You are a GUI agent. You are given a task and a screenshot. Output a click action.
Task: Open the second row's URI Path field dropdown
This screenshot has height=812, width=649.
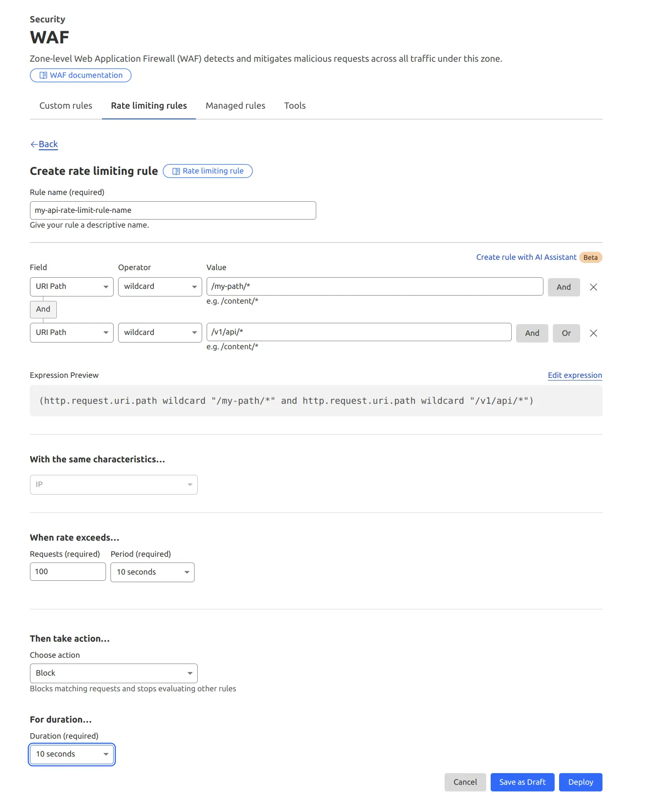[x=72, y=333]
